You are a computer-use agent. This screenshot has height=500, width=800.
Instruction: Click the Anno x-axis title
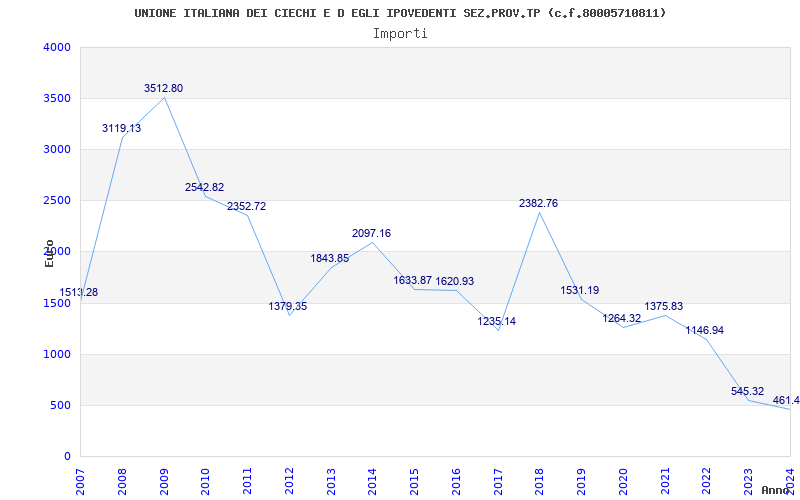click(775, 490)
